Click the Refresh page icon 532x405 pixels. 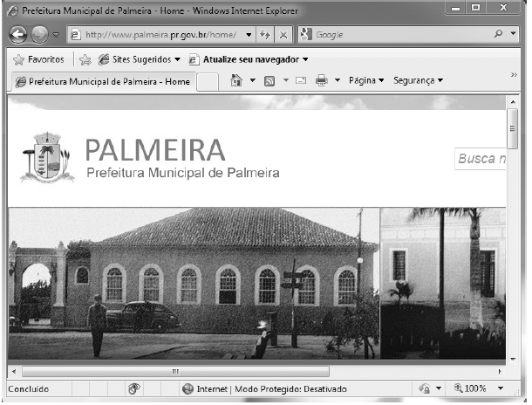[x=265, y=35]
